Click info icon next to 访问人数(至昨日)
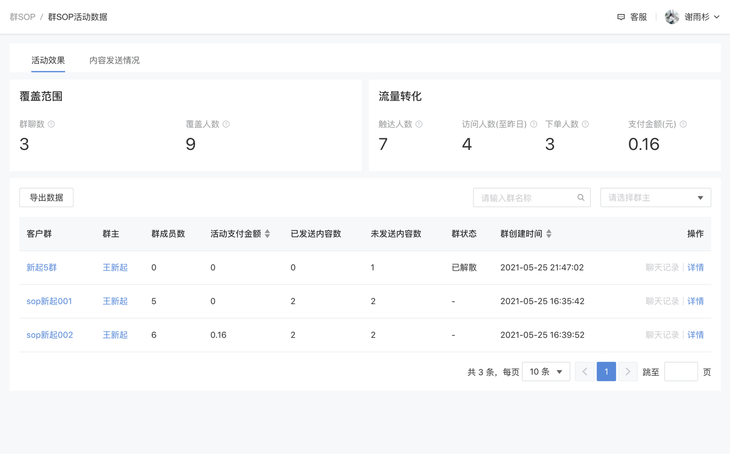The height and width of the screenshot is (454, 730). tap(534, 124)
